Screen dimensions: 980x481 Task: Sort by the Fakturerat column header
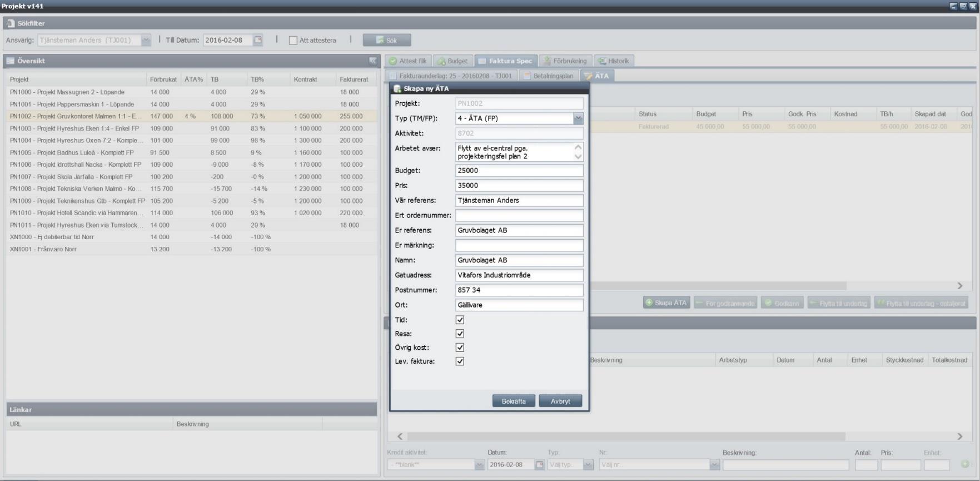(356, 80)
